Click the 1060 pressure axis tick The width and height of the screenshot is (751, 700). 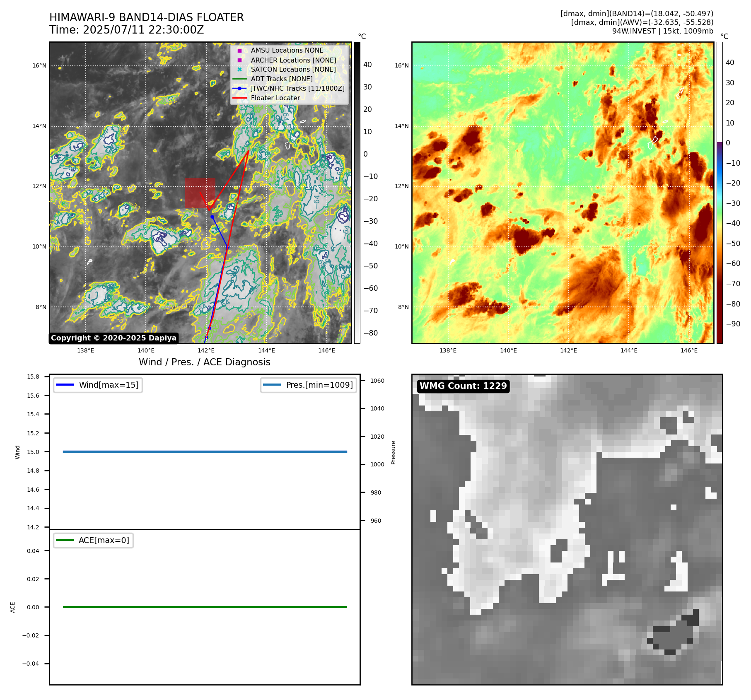click(x=377, y=381)
